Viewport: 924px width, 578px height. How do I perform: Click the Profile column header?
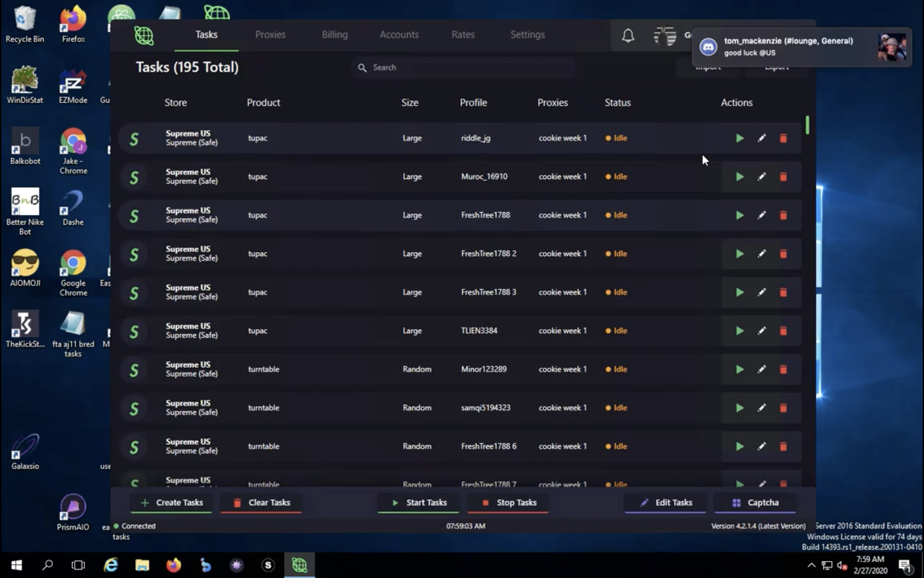pyautogui.click(x=473, y=103)
